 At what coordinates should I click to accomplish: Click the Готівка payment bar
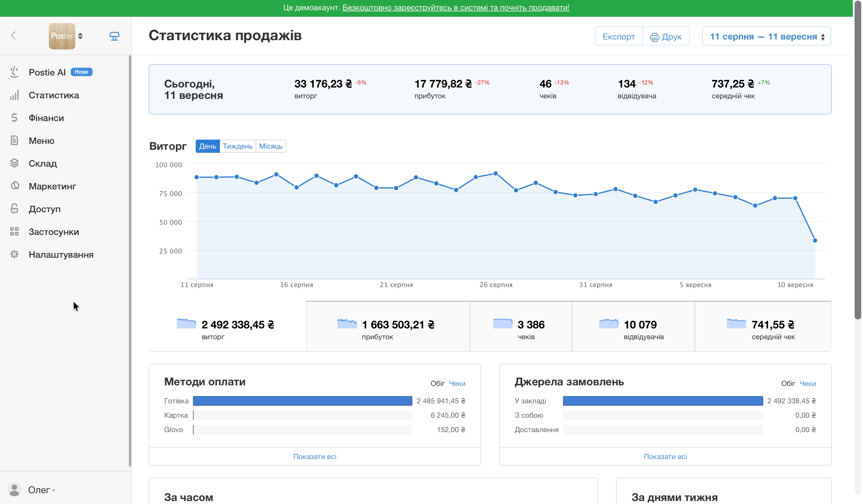click(x=303, y=401)
